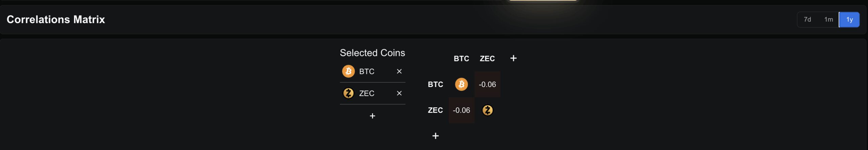
Task: Open the ZEC row, BTC column correlation cell
Action: (461, 110)
